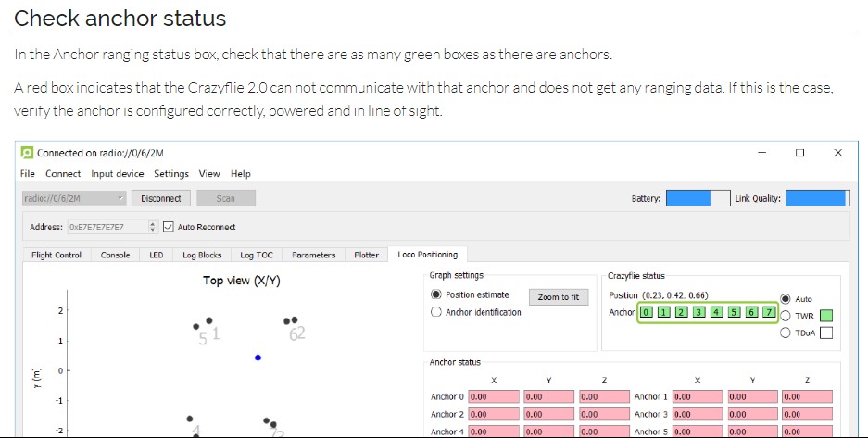Viewport: 868px width, 438px height.
Task: Click green anchor 0 status box
Action: (x=647, y=313)
